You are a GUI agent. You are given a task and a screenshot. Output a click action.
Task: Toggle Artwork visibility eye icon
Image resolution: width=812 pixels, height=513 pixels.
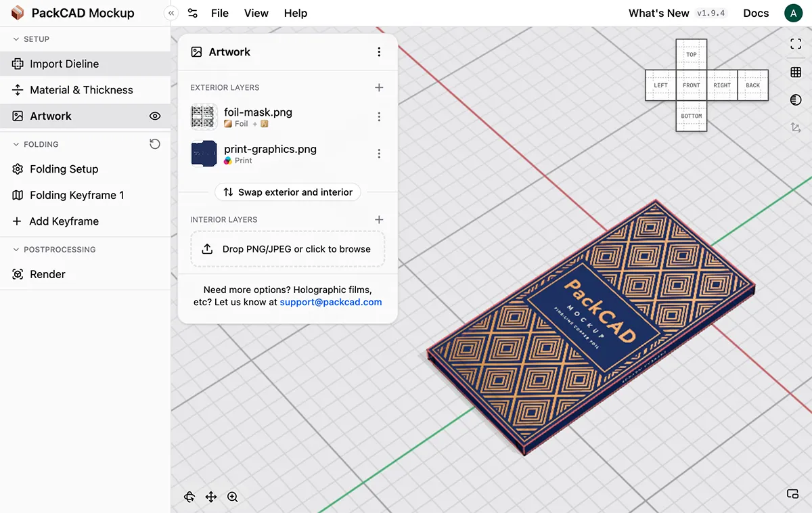(x=155, y=116)
